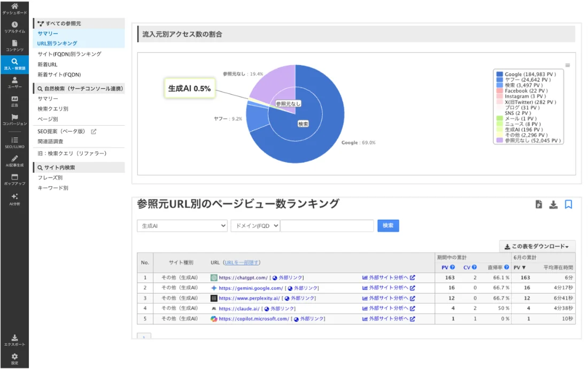Image resolution: width=588 pixels, height=369 pixels.
Task: Toggle the Google legend entry
Action: (x=526, y=74)
